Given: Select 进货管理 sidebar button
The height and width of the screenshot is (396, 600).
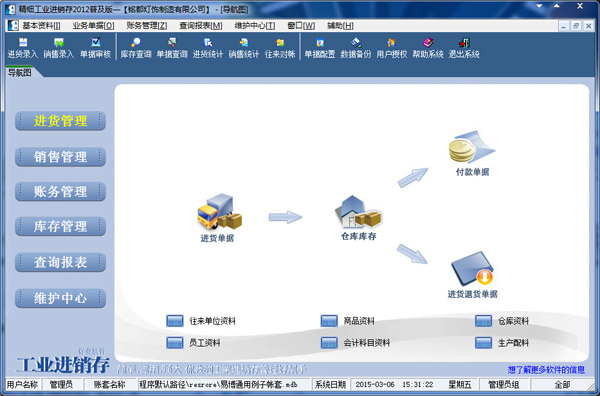Looking at the screenshot, I should tap(60, 121).
